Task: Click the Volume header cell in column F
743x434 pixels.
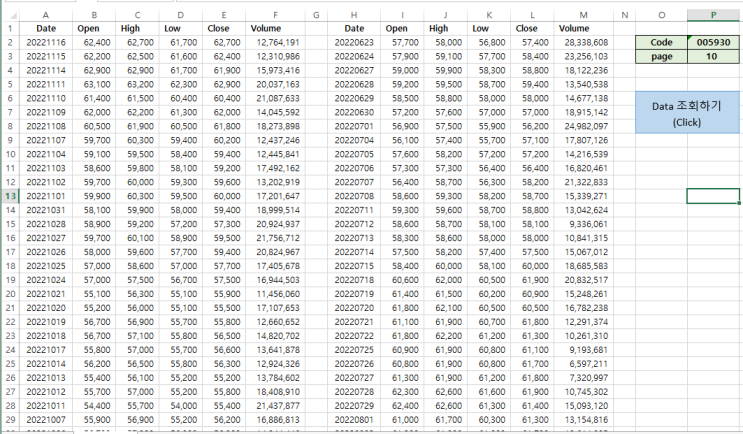Action: click(275, 28)
